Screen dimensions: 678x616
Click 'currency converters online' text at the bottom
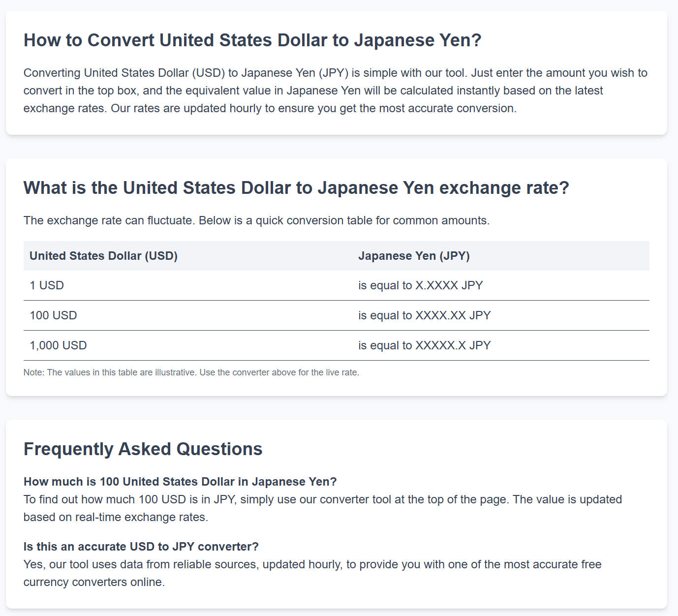coord(94,582)
